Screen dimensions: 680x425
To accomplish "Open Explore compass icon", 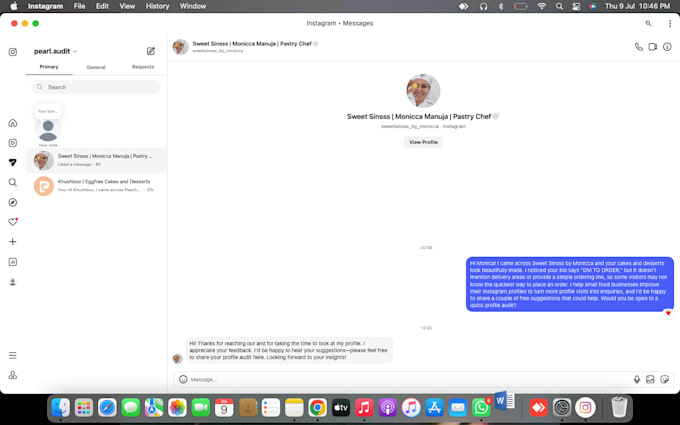I will 13,202.
